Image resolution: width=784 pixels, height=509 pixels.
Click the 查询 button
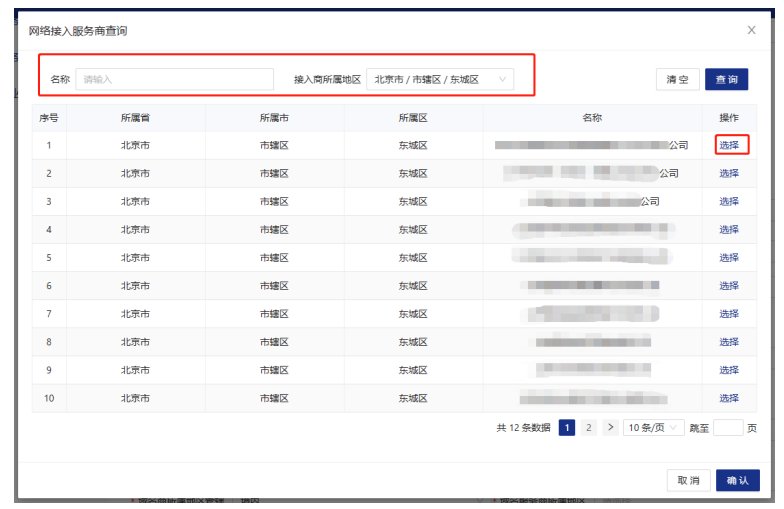[x=726, y=80]
